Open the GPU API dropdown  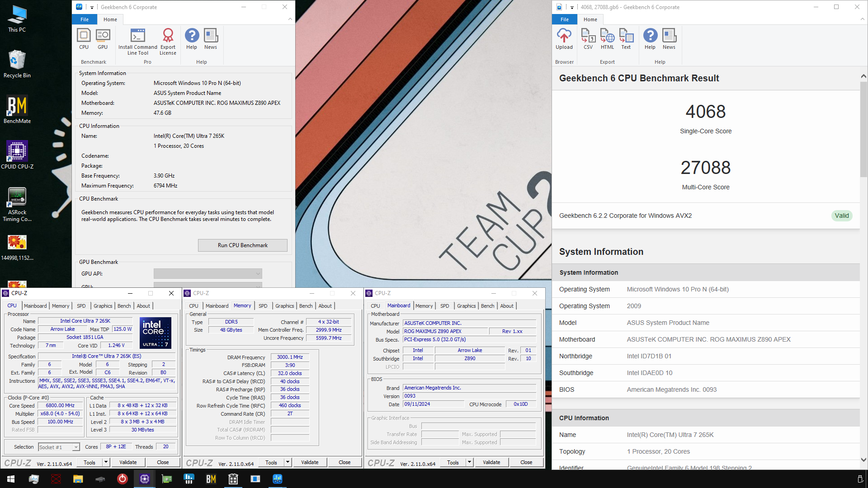[x=208, y=274]
